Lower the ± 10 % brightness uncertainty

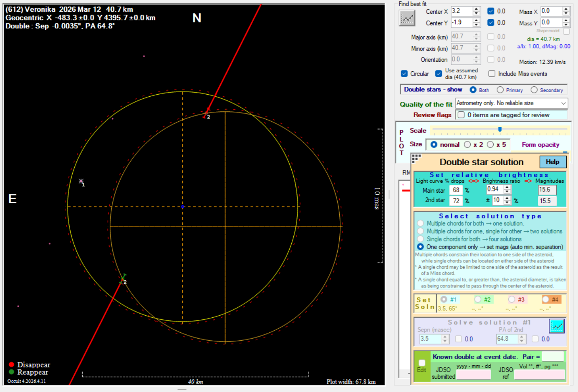pos(507,202)
